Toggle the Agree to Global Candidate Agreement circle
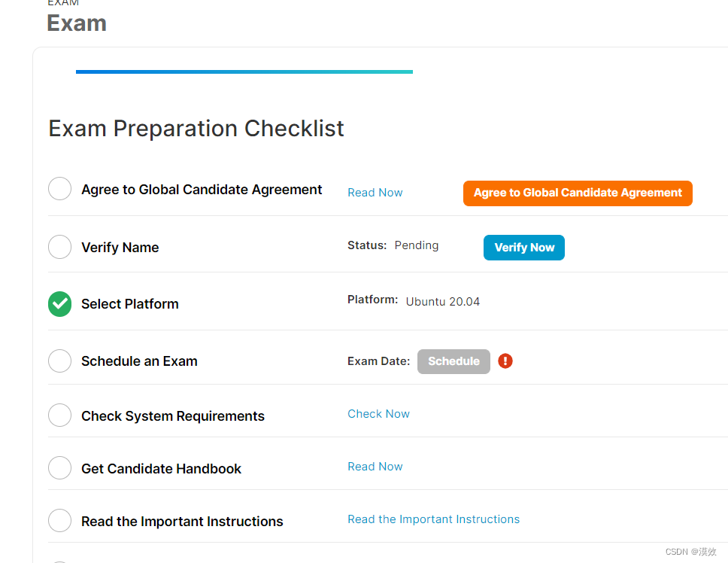Image resolution: width=728 pixels, height=563 pixels. pyautogui.click(x=59, y=189)
